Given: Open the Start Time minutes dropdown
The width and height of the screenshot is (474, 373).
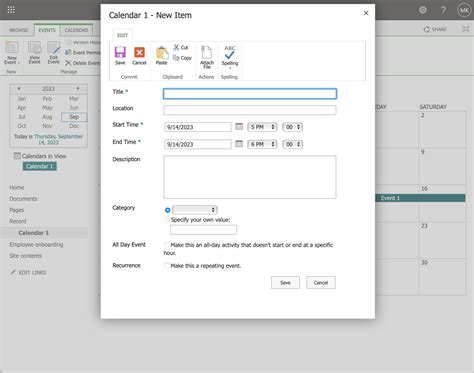Looking at the screenshot, I should (x=292, y=127).
